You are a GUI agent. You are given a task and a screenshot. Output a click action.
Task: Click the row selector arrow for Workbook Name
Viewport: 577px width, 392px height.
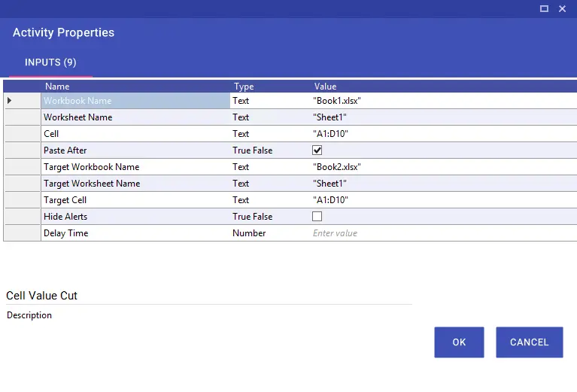(10, 101)
